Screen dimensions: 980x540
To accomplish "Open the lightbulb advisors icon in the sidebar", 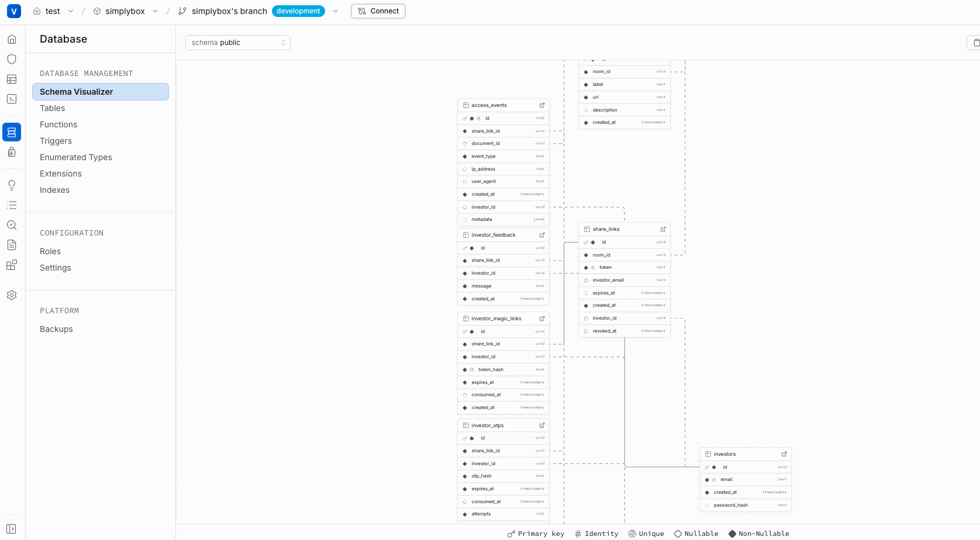I will pos(12,185).
